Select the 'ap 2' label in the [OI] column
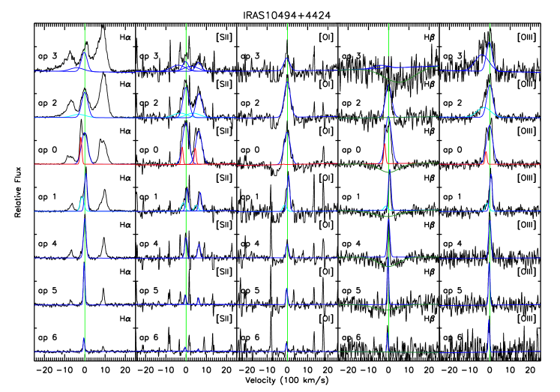560x392 pixels. point(250,103)
